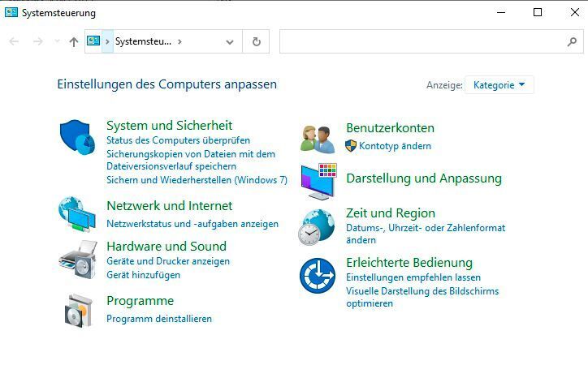Go forward with the right arrow
The image size is (588, 378).
pyautogui.click(x=38, y=41)
